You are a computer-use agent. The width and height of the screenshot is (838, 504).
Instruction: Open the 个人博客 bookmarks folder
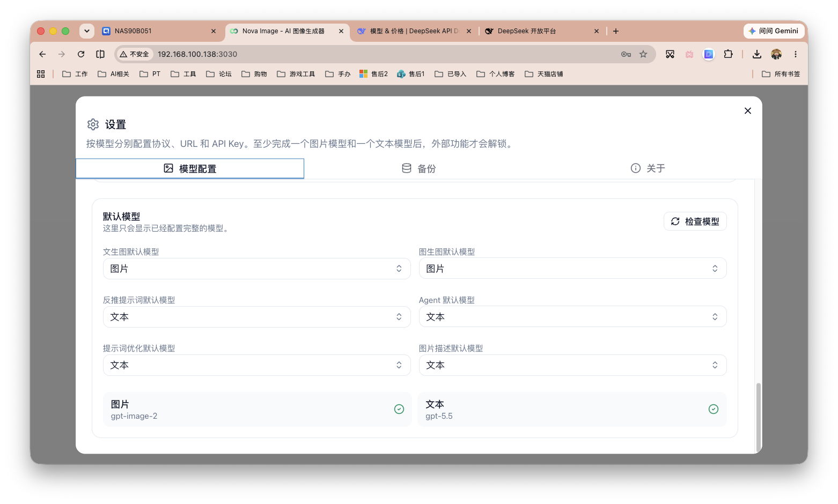(x=496, y=74)
